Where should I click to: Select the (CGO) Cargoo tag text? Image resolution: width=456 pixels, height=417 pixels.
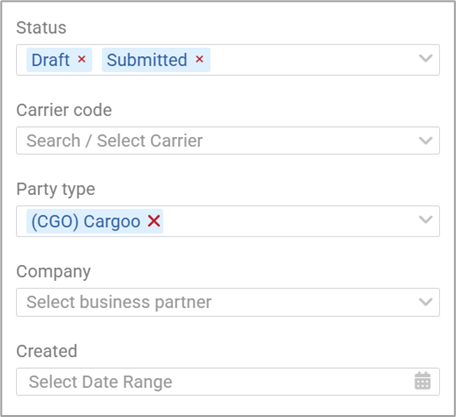(x=86, y=222)
